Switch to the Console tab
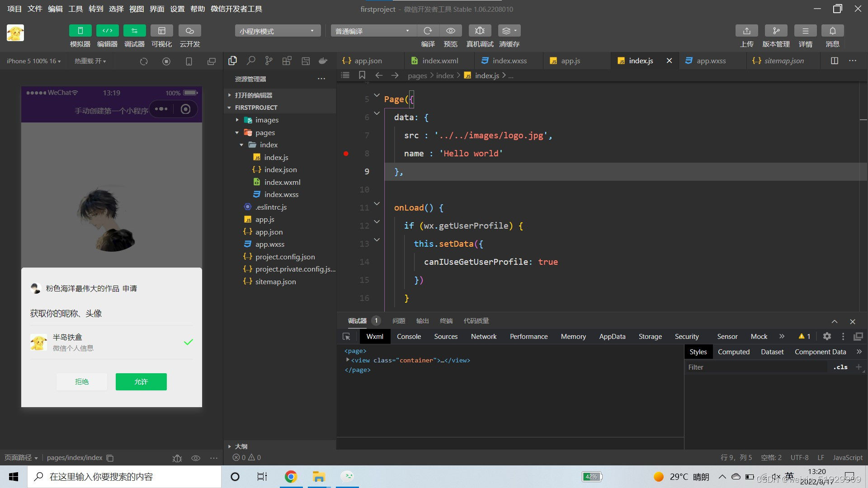 click(409, 337)
